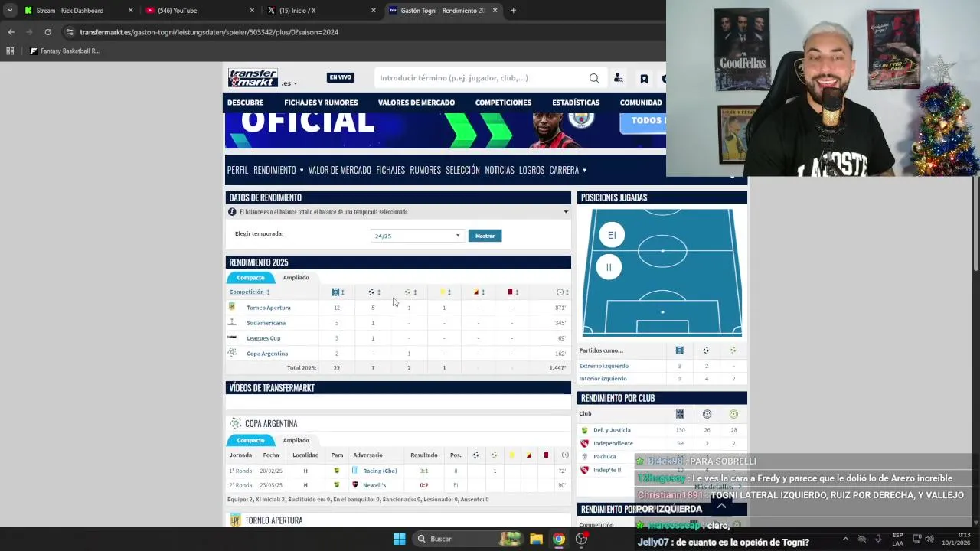Viewport: 980px width, 551px height.
Task: Open the user account icon in site header
Action: click(x=619, y=78)
